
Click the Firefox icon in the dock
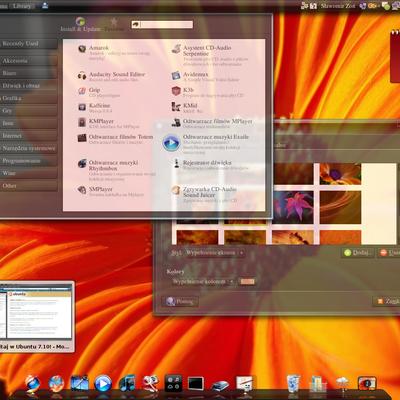(x=56, y=383)
